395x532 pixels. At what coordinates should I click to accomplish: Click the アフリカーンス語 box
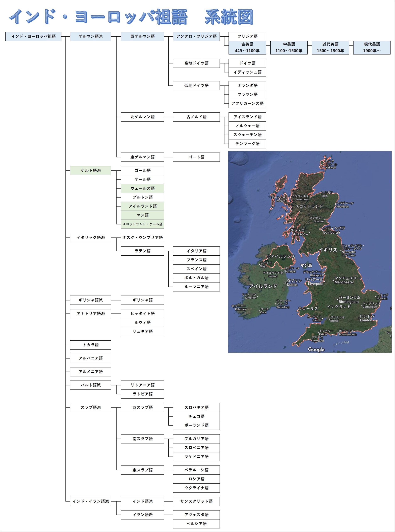click(x=247, y=103)
